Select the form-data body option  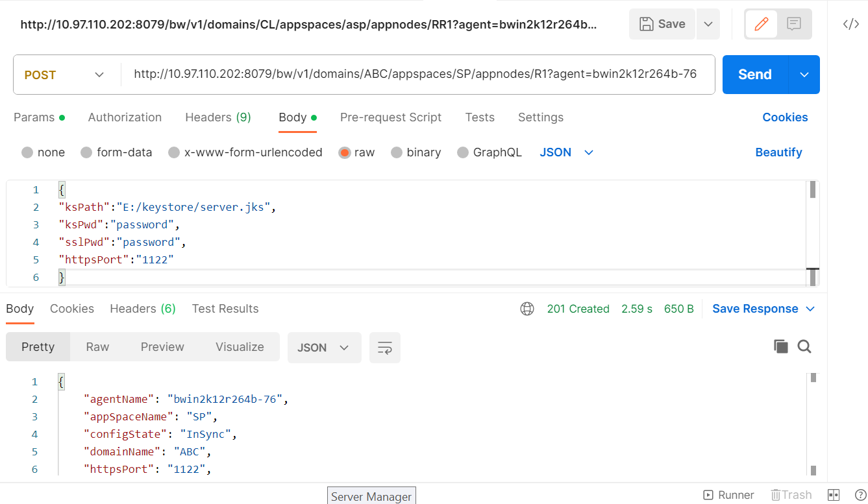coord(86,152)
